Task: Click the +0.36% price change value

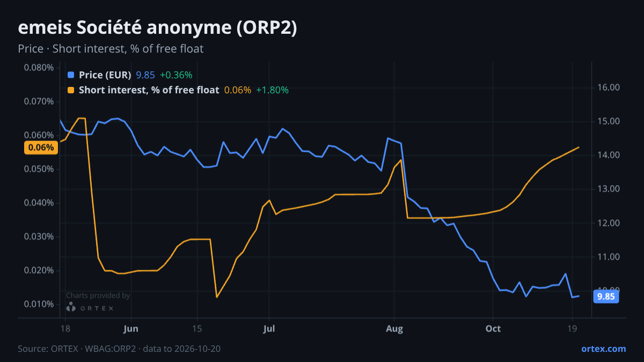Action: (176, 75)
